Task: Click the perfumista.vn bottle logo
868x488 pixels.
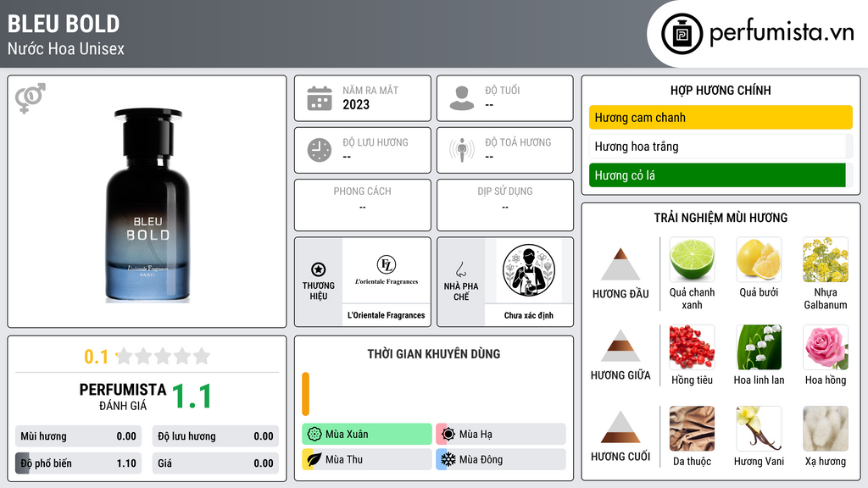Action: coord(682,34)
